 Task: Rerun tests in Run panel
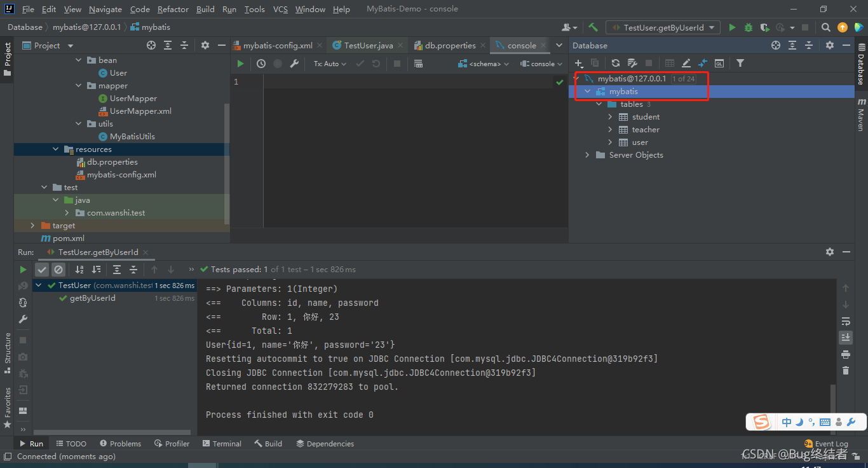coord(24,270)
